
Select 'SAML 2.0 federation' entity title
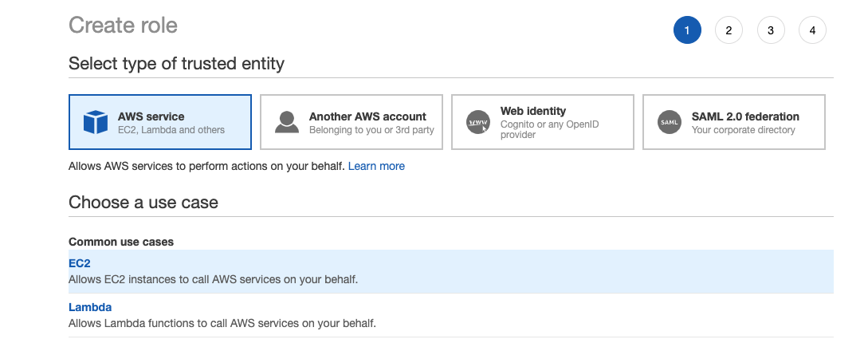click(x=745, y=116)
